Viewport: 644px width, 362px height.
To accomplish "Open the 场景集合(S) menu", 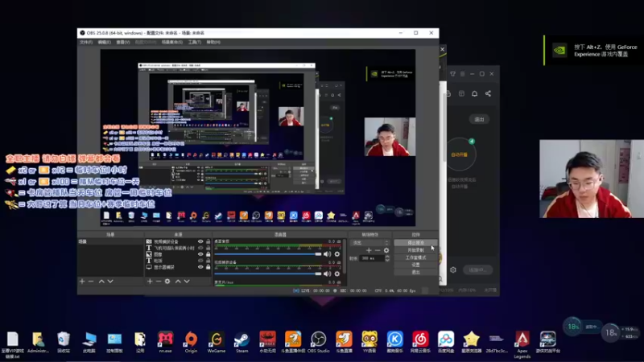I will click(x=171, y=43).
